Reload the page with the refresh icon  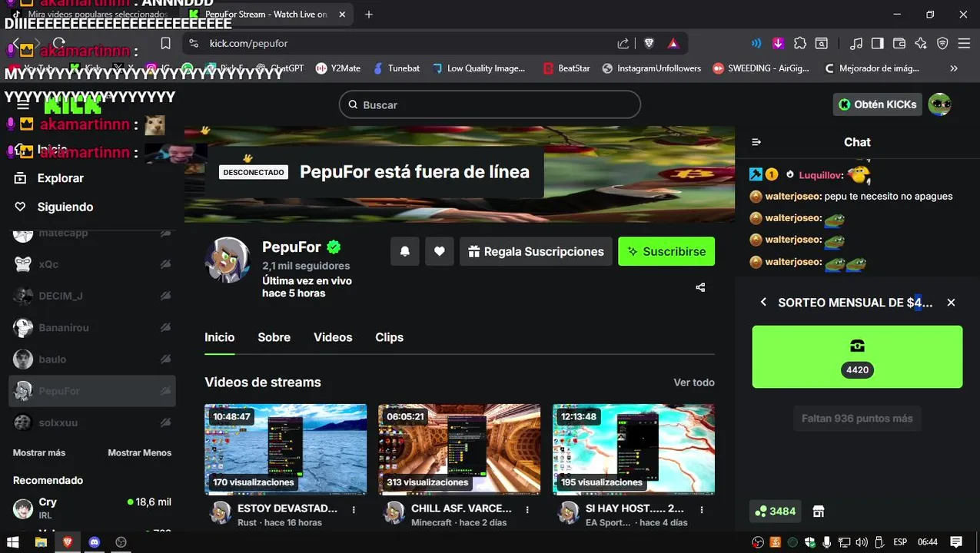click(x=59, y=44)
